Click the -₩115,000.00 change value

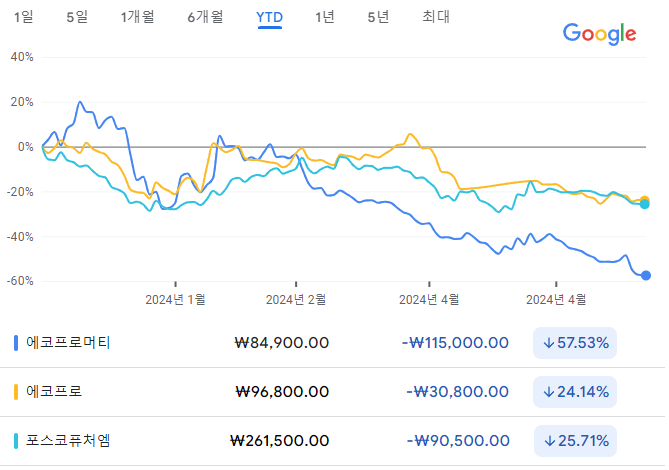point(455,343)
